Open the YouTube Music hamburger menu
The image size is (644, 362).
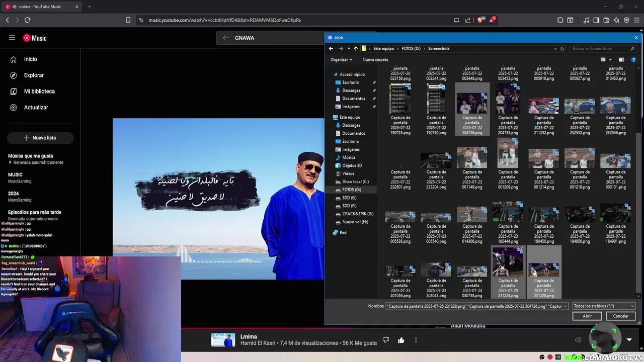(x=12, y=38)
